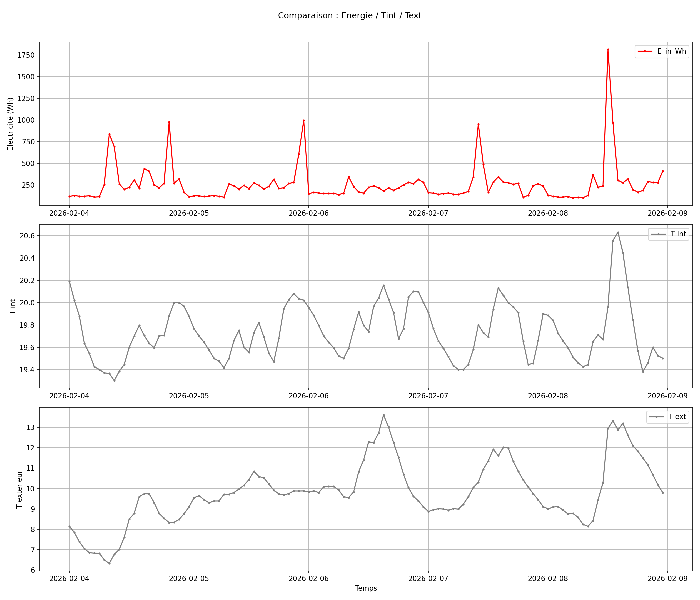Click the lowest T ext point near 6.3
700x600 pixels.
click(x=109, y=564)
